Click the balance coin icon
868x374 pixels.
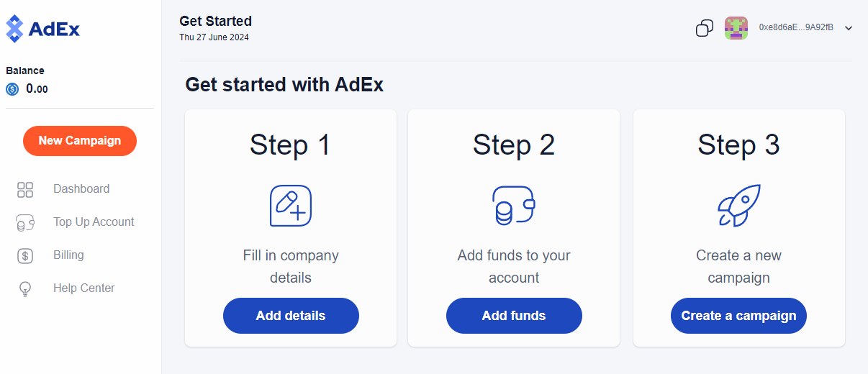[12, 89]
